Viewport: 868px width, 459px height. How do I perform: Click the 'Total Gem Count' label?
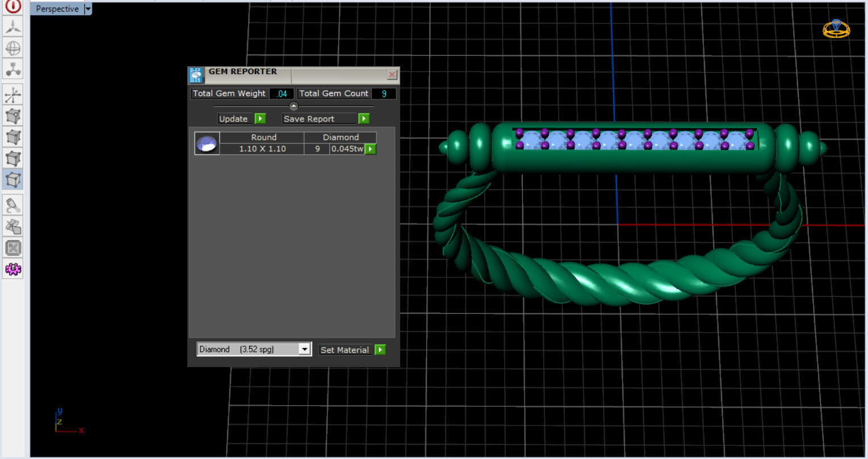point(334,94)
